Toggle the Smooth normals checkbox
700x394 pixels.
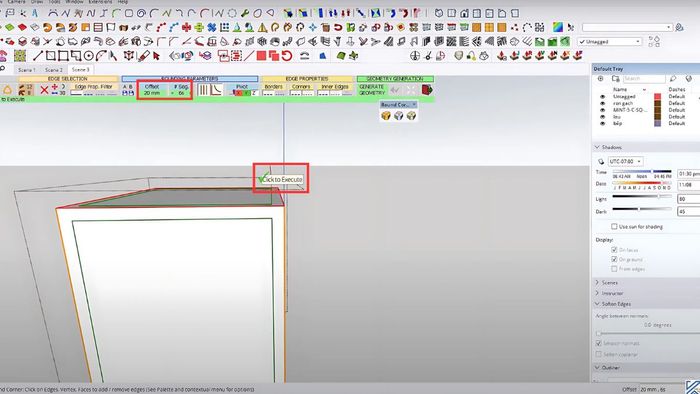(x=599, y=343)
